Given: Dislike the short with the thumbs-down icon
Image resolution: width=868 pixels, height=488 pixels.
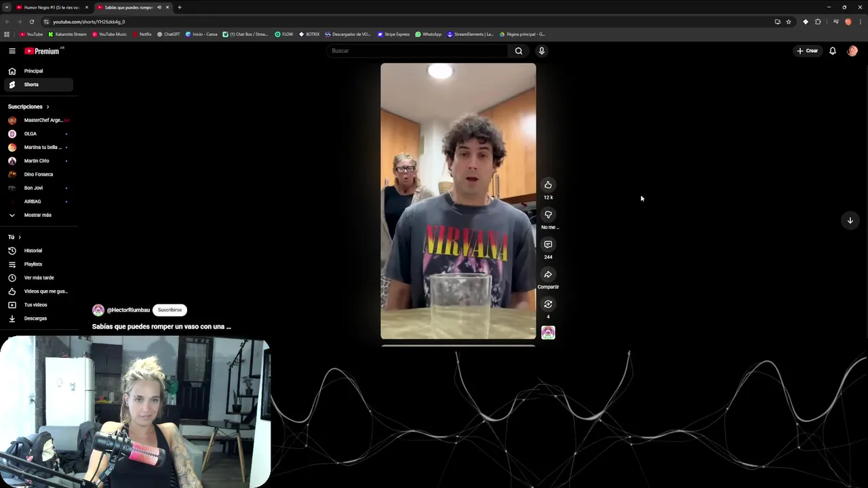Looking at the screenshot, I should (548, 215).
